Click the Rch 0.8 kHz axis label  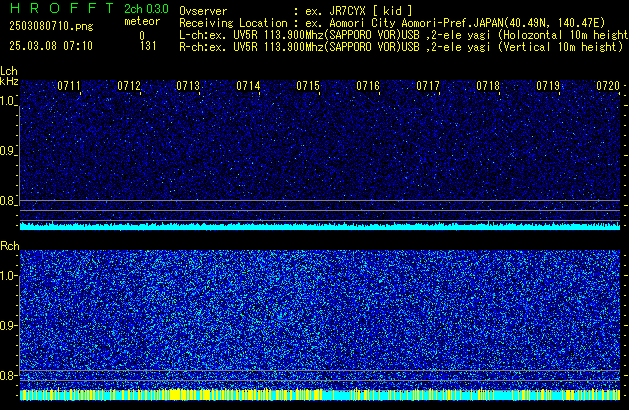(7, 375)
